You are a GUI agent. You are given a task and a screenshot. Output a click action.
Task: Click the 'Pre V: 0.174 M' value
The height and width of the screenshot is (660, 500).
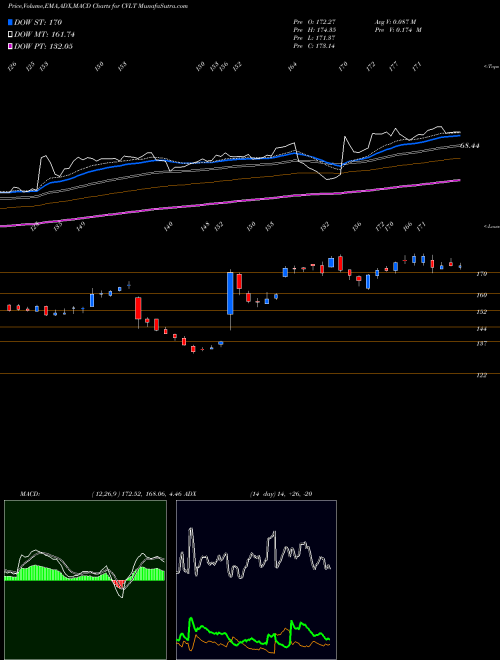pos(398,30)
